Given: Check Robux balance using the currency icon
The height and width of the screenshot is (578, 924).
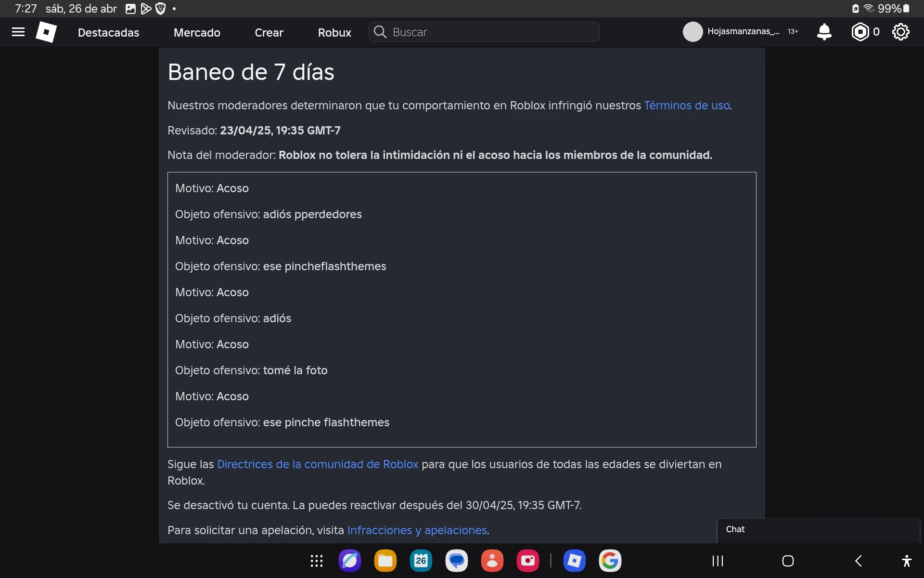Looking at the screenshot, I should tap(861, 32).
